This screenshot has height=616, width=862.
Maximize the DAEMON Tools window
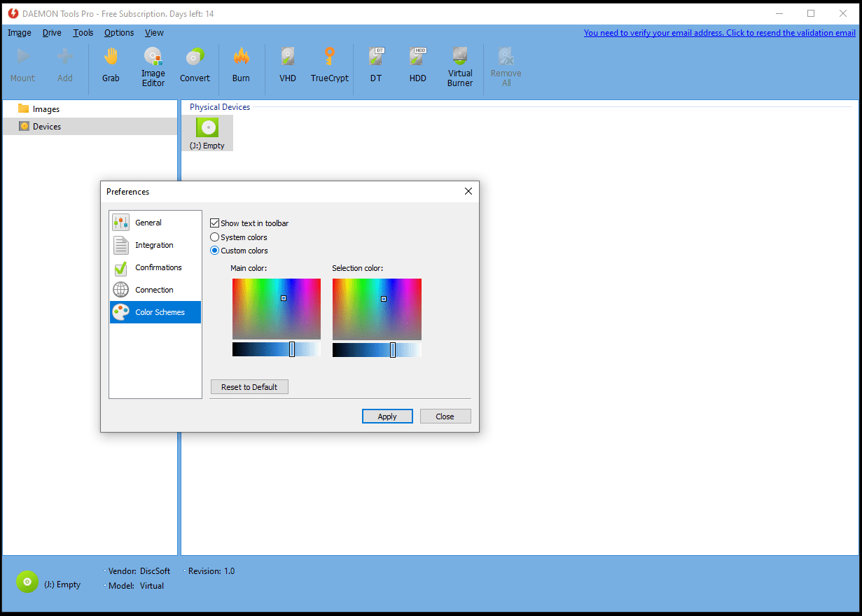[811, 13]
